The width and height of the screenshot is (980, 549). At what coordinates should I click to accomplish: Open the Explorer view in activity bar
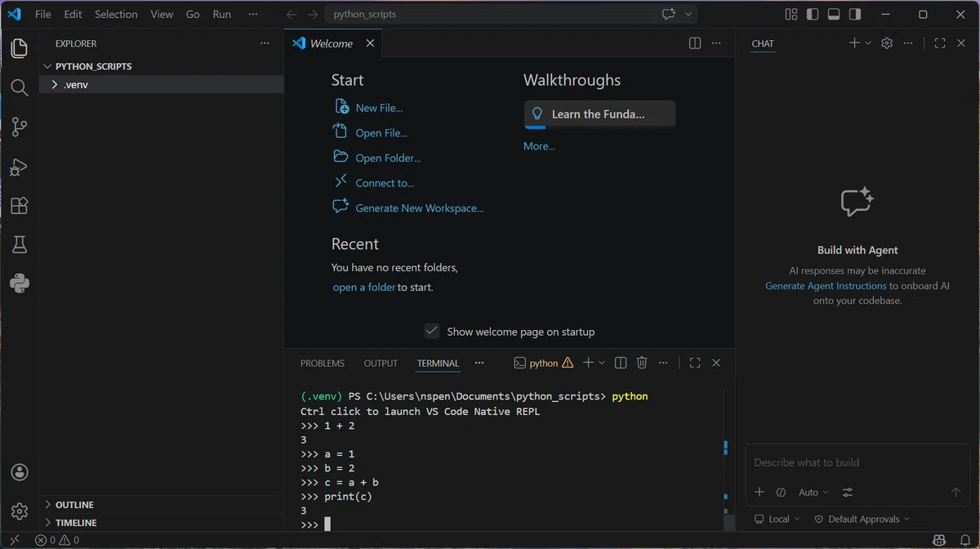20,48
